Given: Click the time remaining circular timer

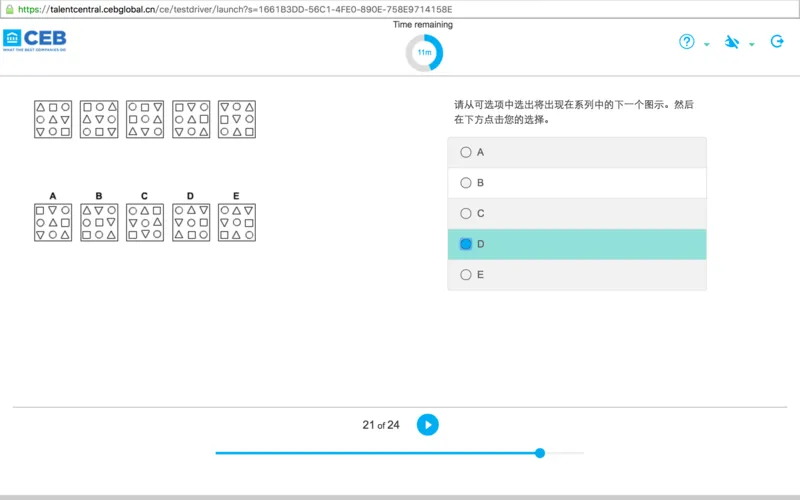Looking at the screenshot, I should click(x=424, y=53).
